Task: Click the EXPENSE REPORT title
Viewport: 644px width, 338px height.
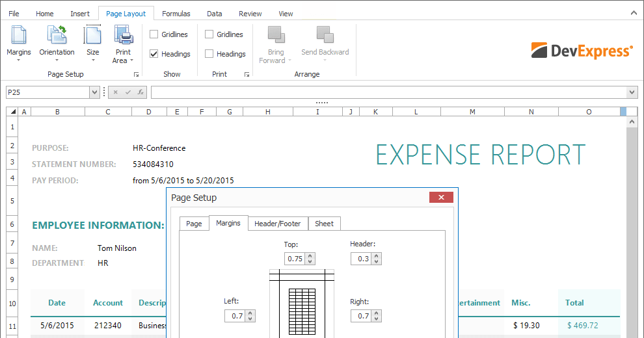Action: [x=481, y=155]
